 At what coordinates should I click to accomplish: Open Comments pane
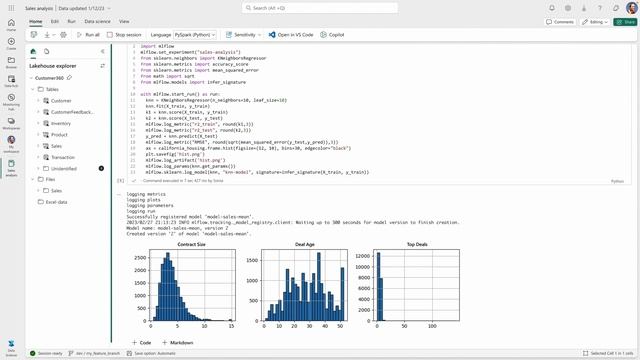point(560,22)
